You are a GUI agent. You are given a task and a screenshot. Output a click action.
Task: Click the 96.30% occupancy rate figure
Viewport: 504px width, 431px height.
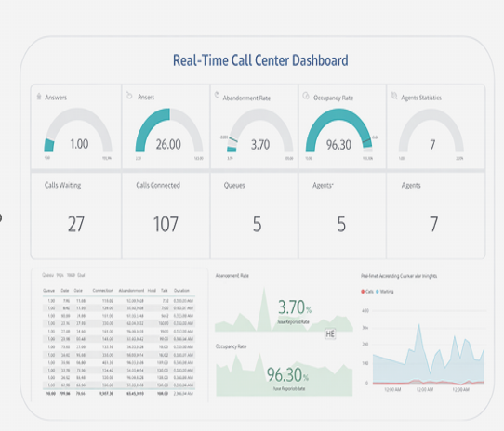pos(287,374)
